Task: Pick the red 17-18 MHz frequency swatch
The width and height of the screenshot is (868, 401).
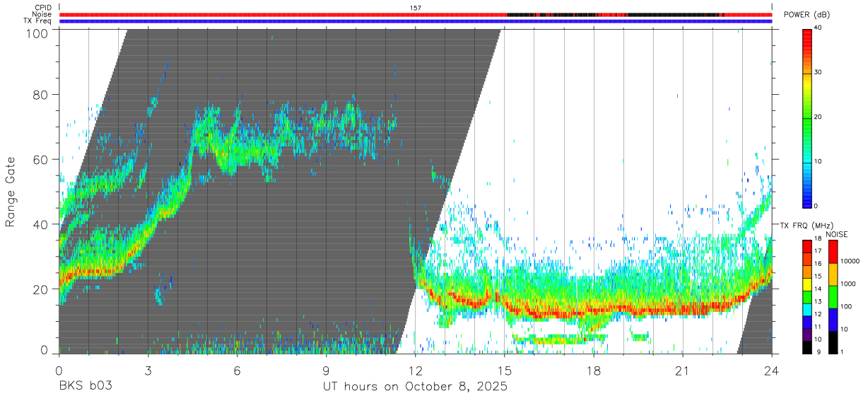Action: pyautogui.click(x=808, y=247)
